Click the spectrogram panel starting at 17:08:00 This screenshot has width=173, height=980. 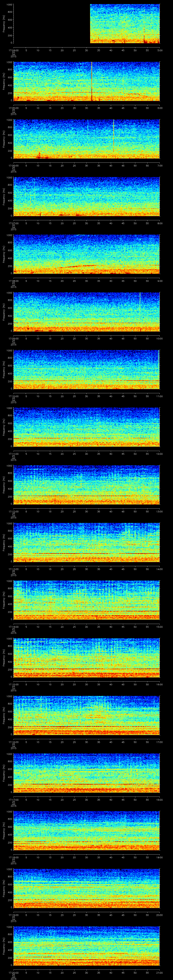click(x=87, y=255)
